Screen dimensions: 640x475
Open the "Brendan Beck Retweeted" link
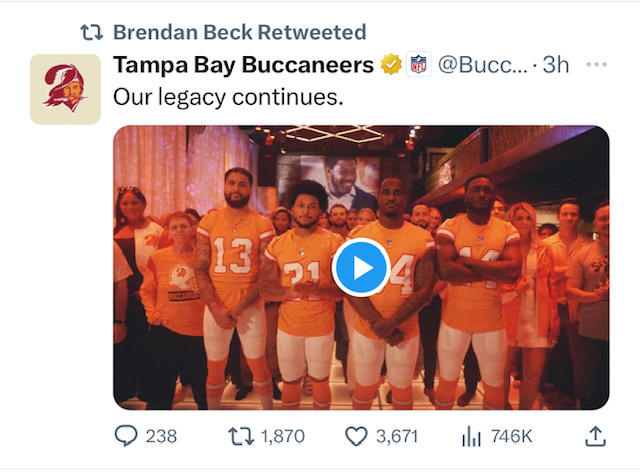point(239,33)
